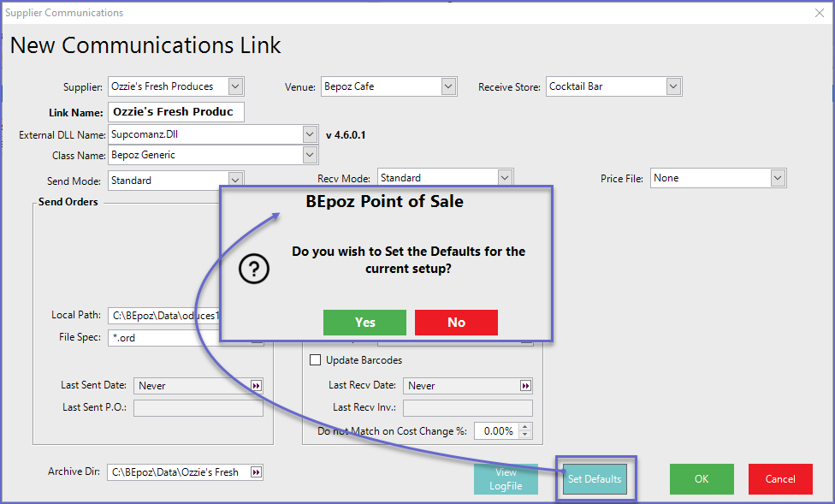Viewport: 835px width, 504px height.
Task: Expand the Price File dropdown
Action: pos(778,178)
